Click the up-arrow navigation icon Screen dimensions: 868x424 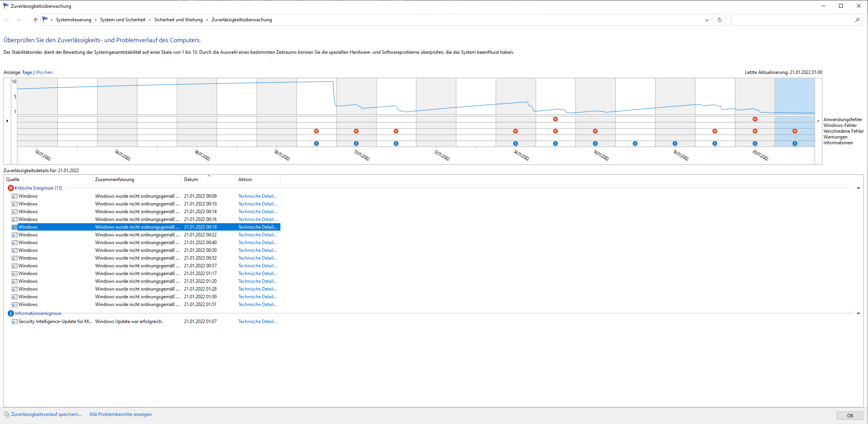click(35, 20)
